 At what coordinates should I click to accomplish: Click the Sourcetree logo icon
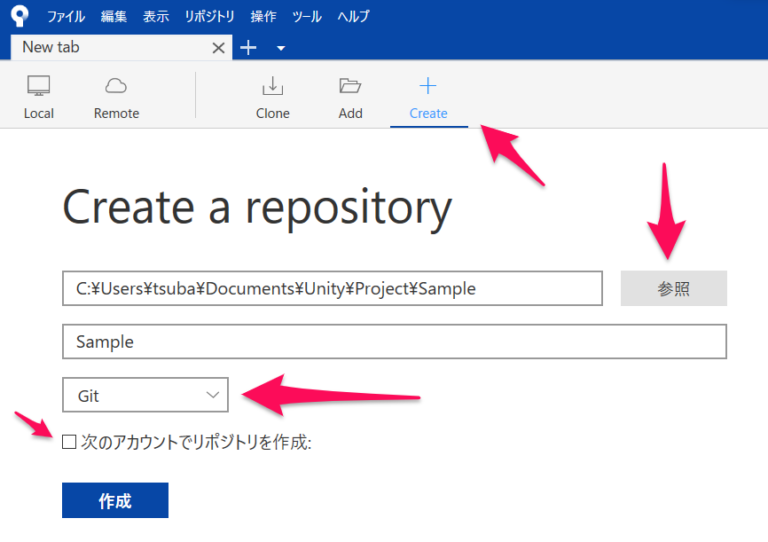pyautogui.click(x=20, y=16)
